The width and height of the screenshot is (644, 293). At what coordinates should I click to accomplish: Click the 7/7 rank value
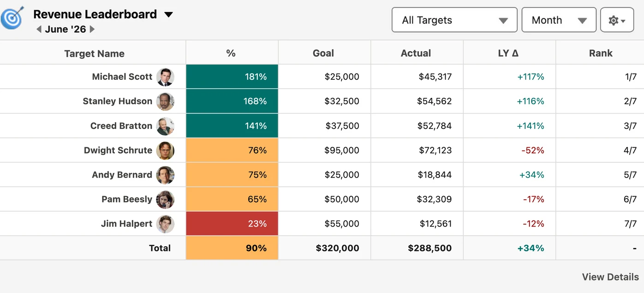631,223
